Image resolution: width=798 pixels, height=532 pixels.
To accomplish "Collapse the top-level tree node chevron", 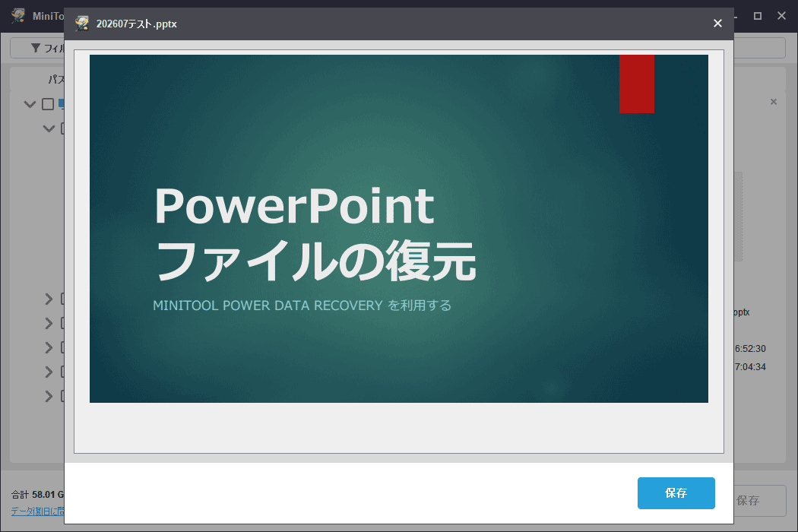I will [x=30, y=104].
